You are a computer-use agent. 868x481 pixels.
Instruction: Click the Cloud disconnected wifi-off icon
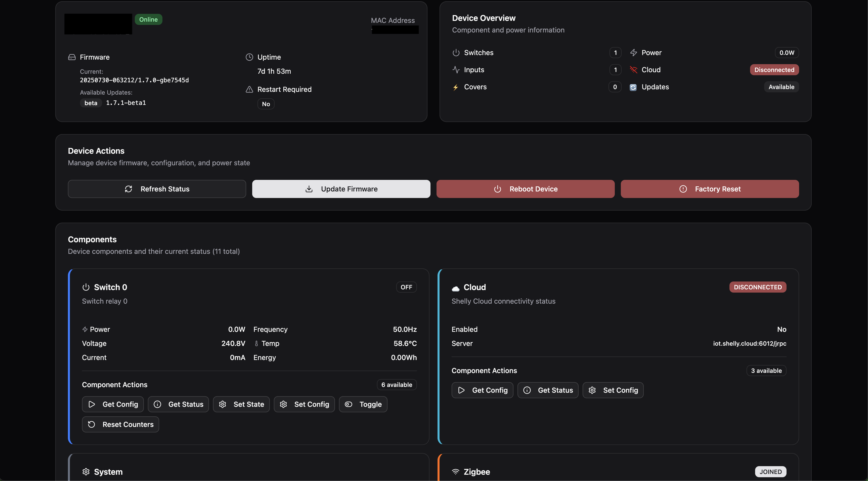pos(633,70)
